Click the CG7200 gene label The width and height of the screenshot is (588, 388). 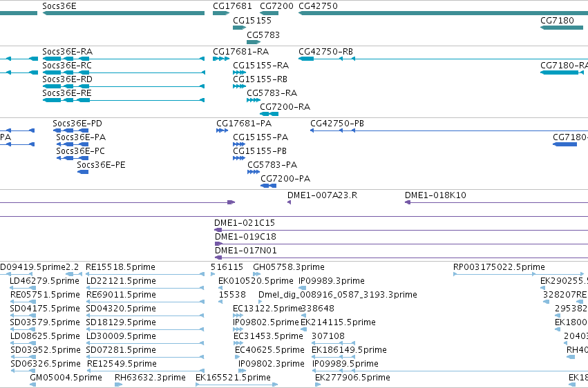point(276,6)
